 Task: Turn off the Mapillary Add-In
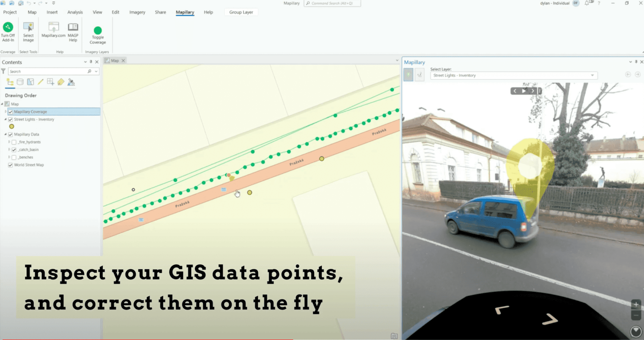point(8,31)
